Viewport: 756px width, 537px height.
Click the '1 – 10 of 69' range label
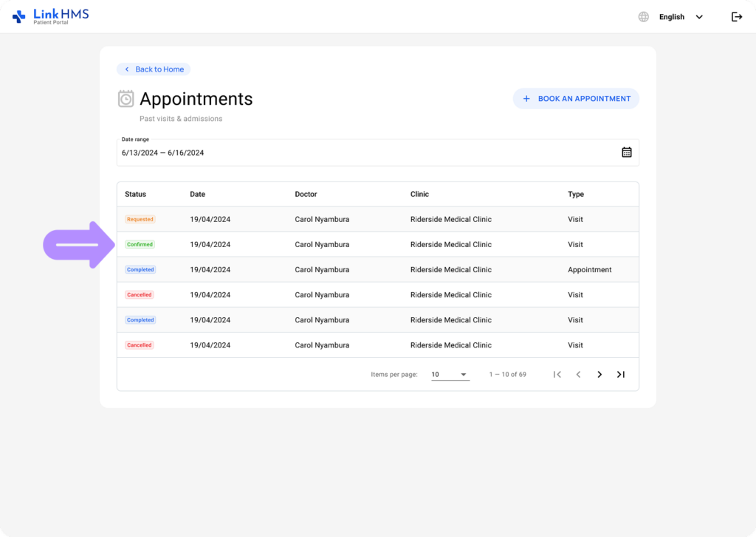coord(507,375)
